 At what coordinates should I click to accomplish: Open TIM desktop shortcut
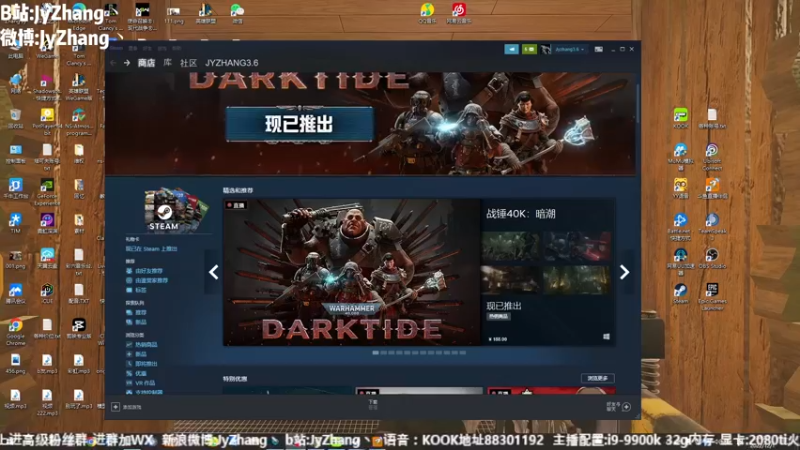[15, 223]
